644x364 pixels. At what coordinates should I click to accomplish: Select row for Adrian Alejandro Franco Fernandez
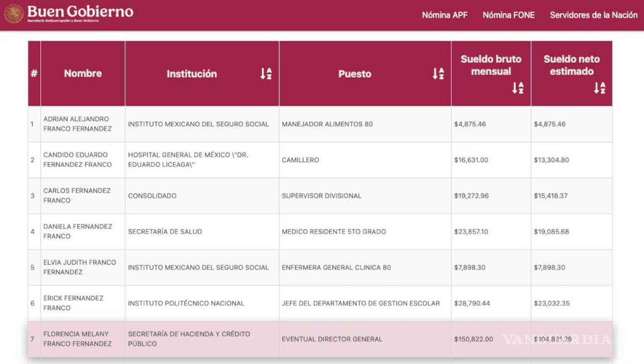(77, 124)
